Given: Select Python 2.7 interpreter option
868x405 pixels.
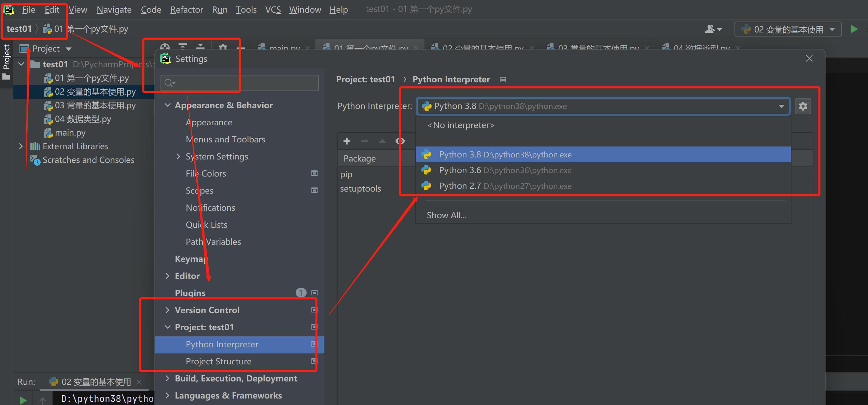Looking at the screenshot, I should point(505,186).
